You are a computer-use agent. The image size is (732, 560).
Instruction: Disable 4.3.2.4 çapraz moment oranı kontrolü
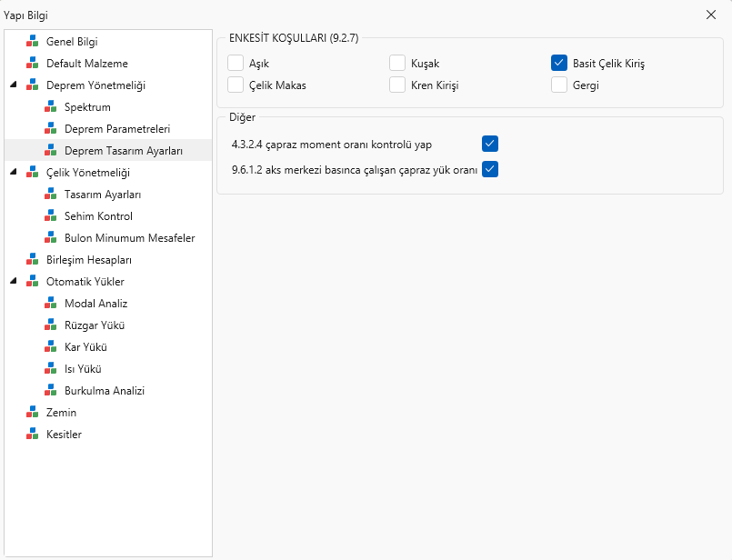click(x=490, y=144)
